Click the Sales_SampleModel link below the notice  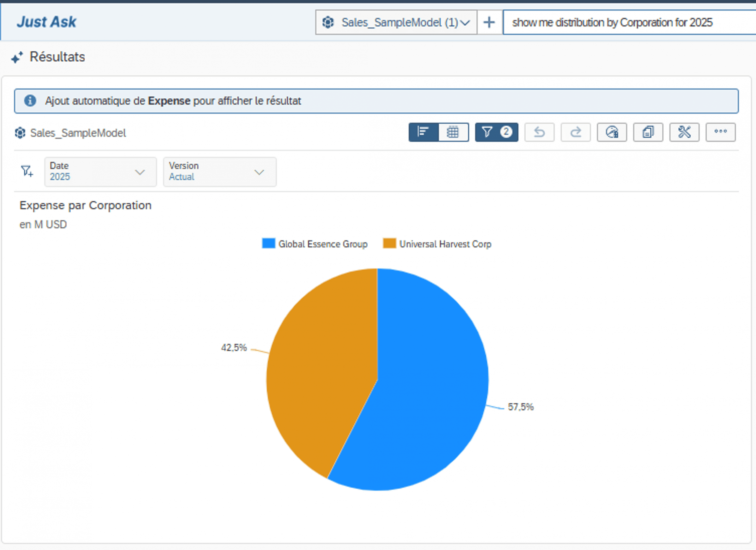78,133
